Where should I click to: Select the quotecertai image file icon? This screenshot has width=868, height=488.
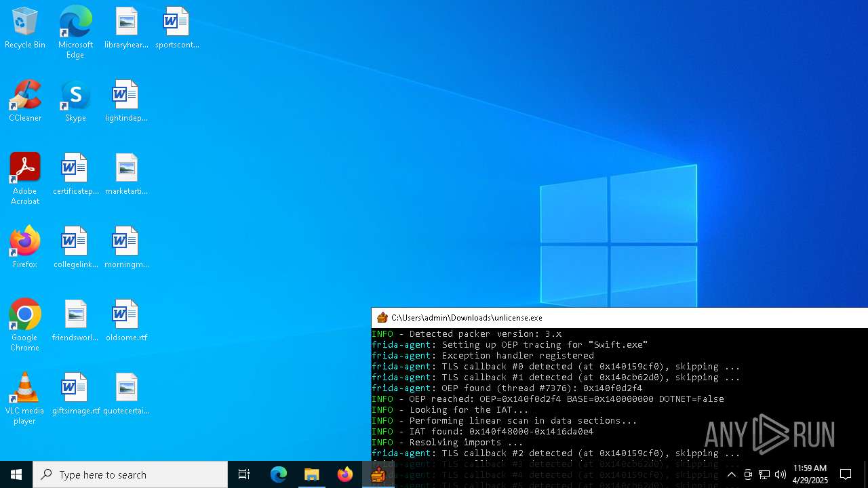click(x=126, y=394)
